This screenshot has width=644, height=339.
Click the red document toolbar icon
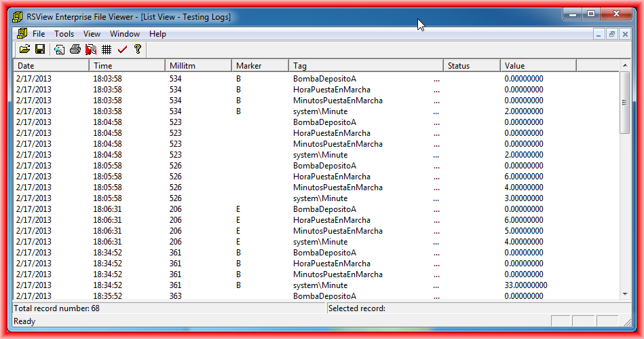(91, 49)
